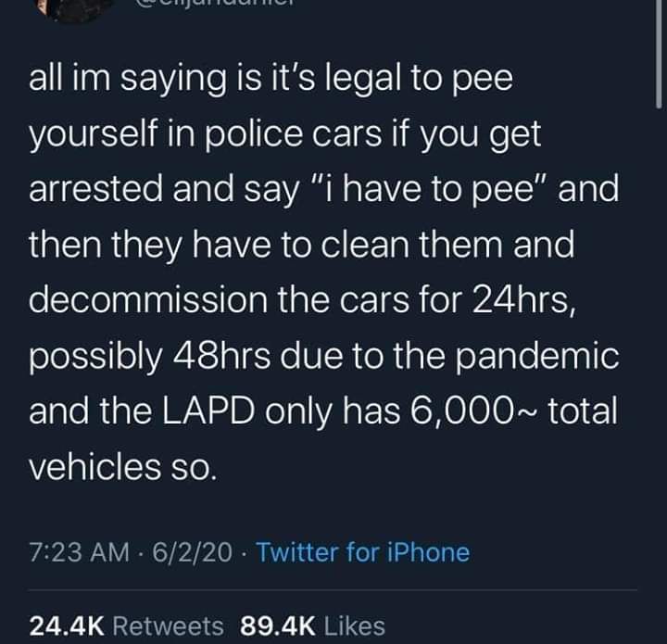Click the word 'decommission' in the tweet

click(x=148, y=300)
